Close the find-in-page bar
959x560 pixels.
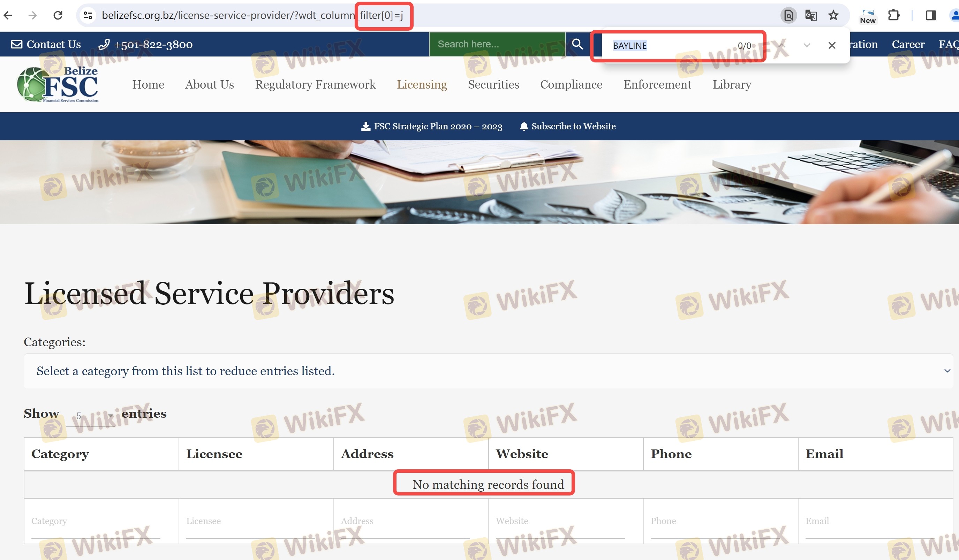click(x=832, y=45)
